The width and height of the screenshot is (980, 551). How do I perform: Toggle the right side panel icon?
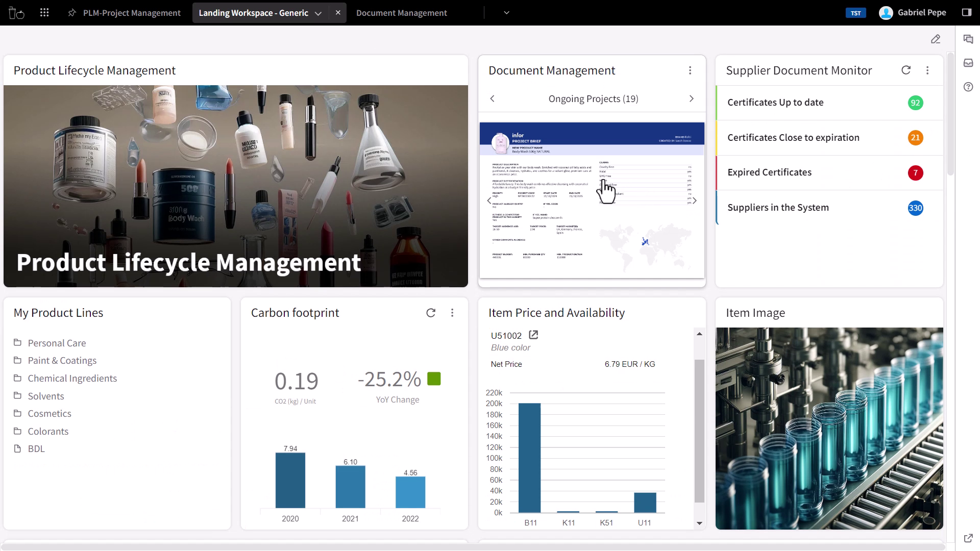[x=966, y=13]
